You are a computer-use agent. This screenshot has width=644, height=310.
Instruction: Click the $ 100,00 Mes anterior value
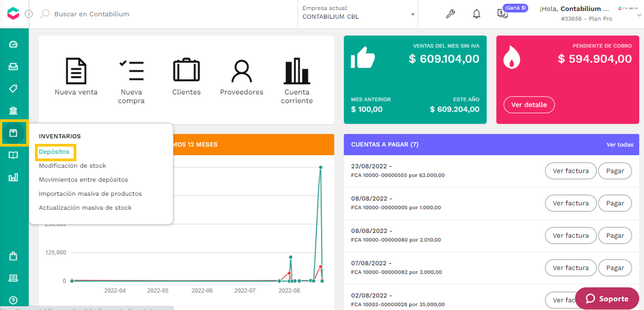367,110
